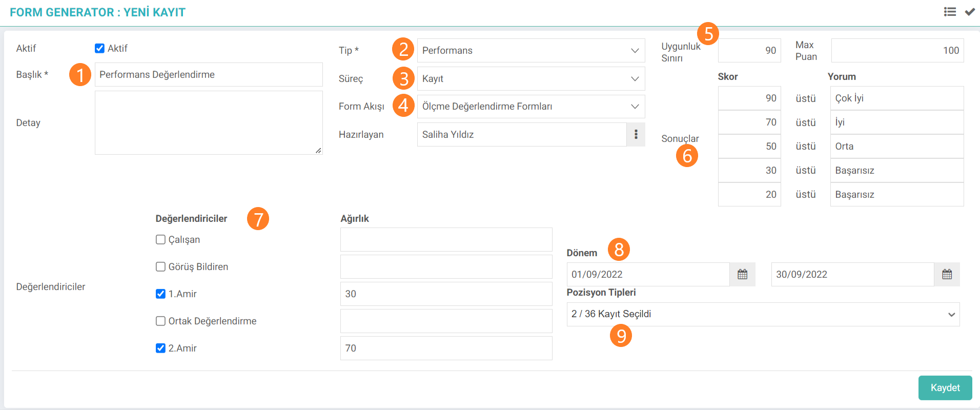Enable the Ortak Değerlendirme checkbox
The width and height of the screenshot is (980, 410).
(x=160, y=321)
